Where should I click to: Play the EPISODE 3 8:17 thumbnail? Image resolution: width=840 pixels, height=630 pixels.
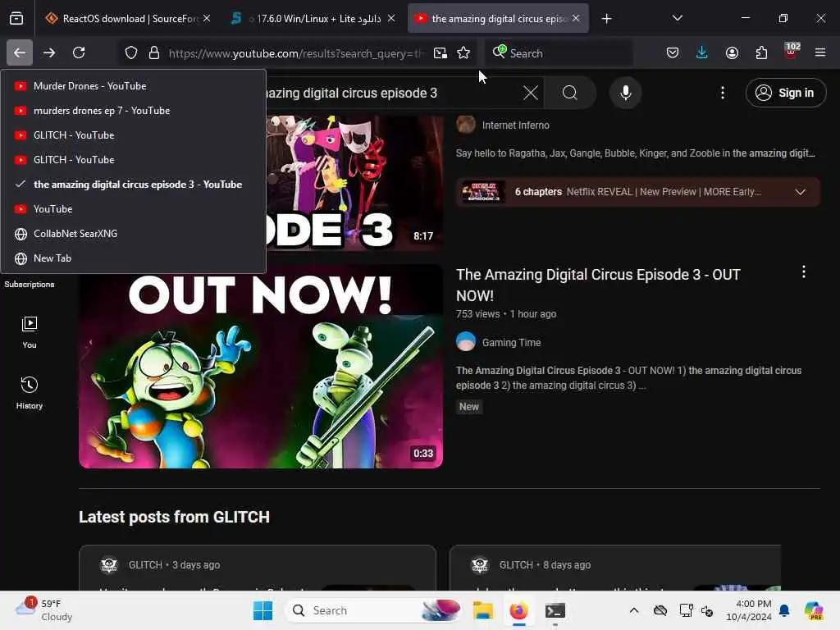[x=354, y=183]
